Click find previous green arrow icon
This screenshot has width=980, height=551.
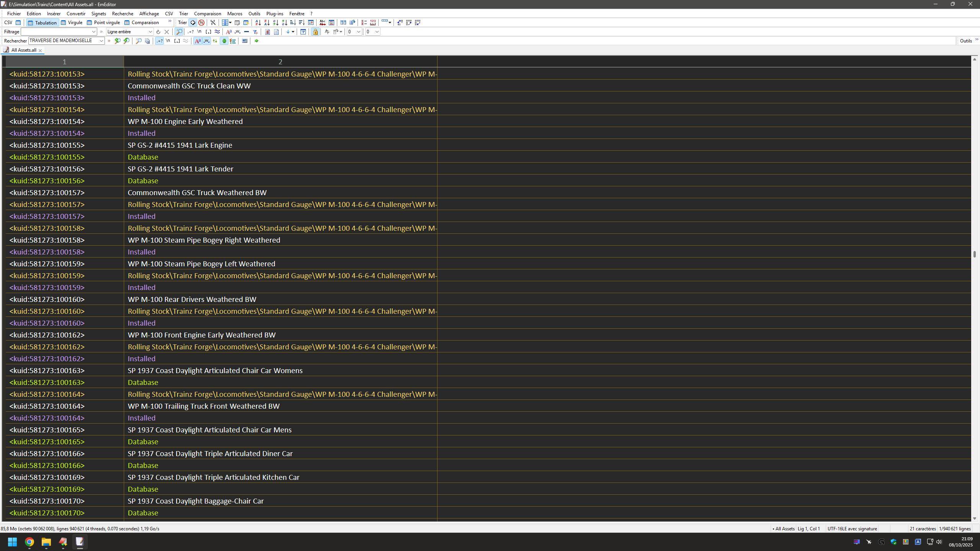[x=118, y=41]
